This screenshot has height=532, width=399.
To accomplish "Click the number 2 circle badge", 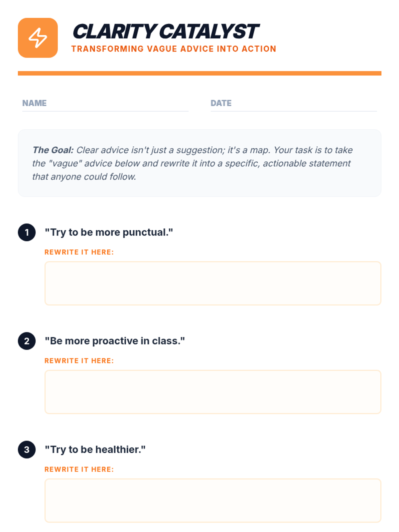I will 27,341.
